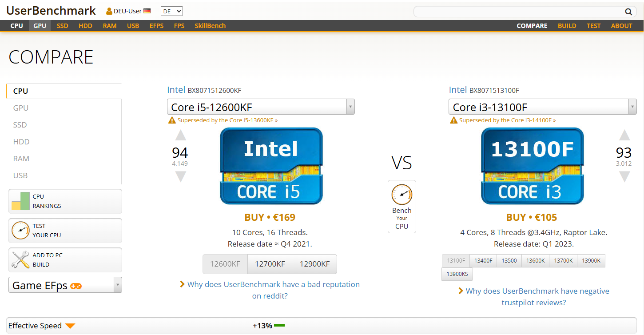Click the Intel brand link above i5-12600KF
The image size is (644, 335).
176,90
